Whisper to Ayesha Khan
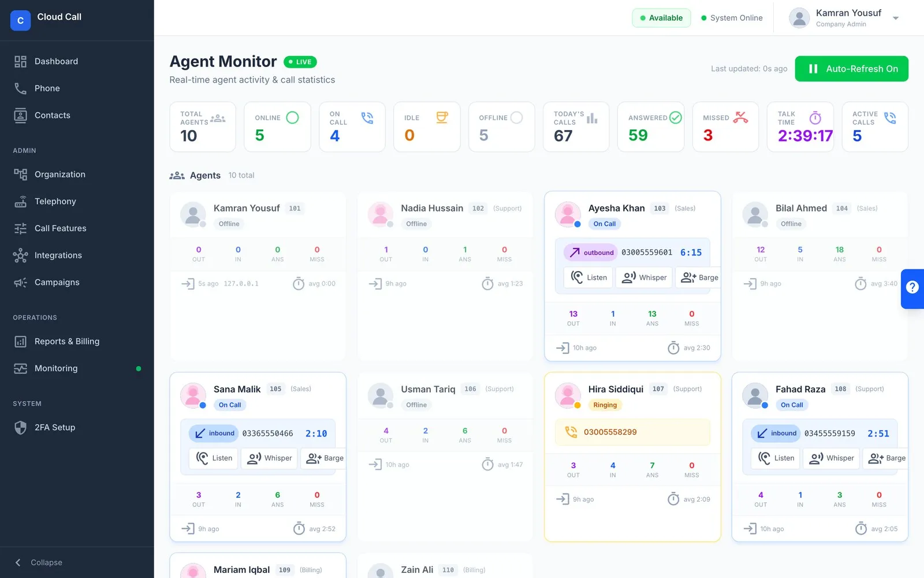This screenshot has height=578, width=924. pos(644,277)
